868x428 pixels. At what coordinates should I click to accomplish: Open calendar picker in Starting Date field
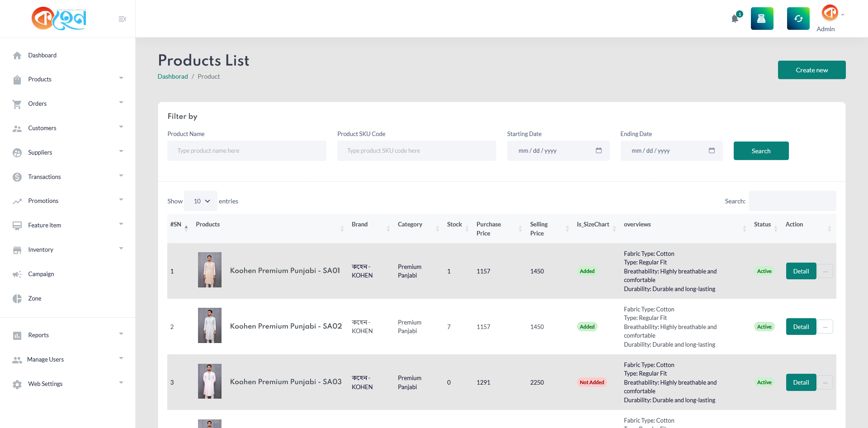(x=599, y=151)
